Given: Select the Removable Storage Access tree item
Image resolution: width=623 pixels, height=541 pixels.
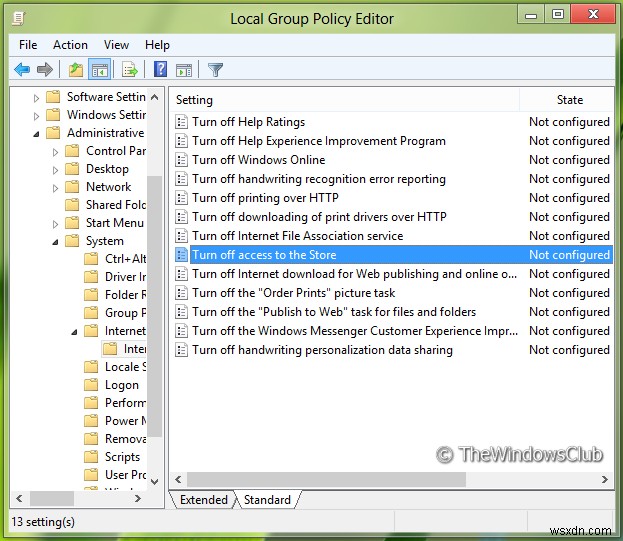Looking at the screenshot, I should tap(125, 439).
